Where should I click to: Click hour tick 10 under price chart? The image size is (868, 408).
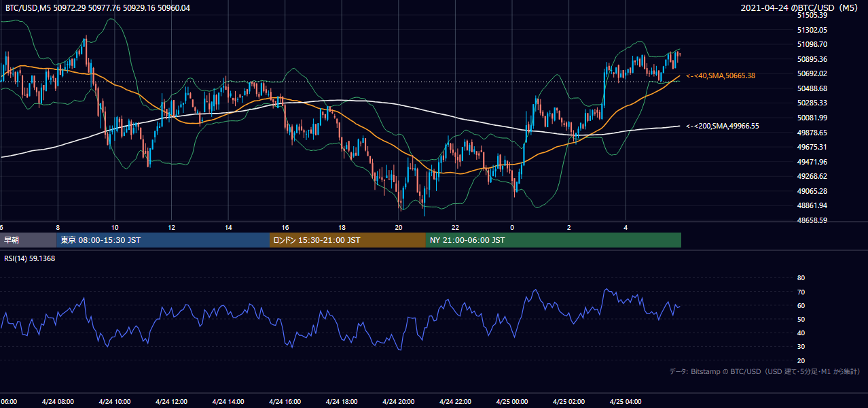click(x=115, y=228)
